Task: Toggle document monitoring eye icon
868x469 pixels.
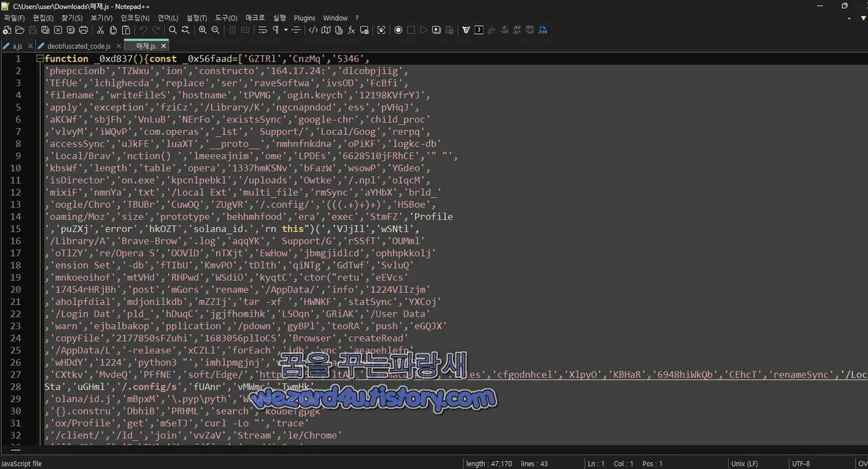Action: (381, 30)
